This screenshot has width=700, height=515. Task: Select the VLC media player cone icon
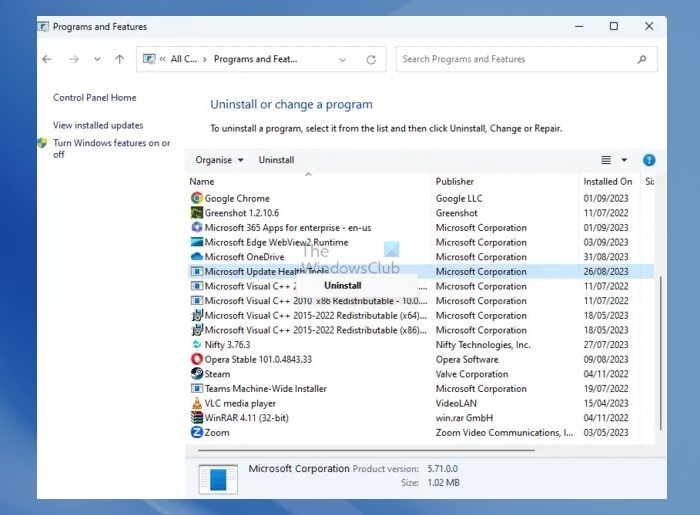click(x=196, y=403)
